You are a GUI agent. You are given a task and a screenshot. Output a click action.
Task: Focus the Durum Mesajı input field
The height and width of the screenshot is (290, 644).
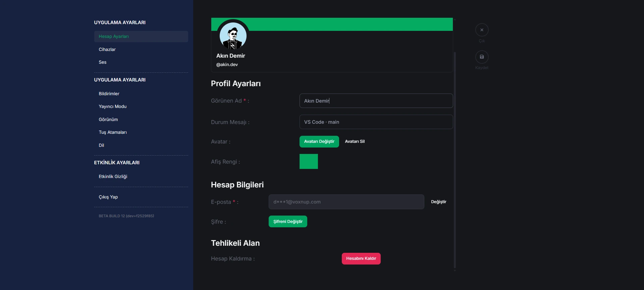[x=376, y=122]
